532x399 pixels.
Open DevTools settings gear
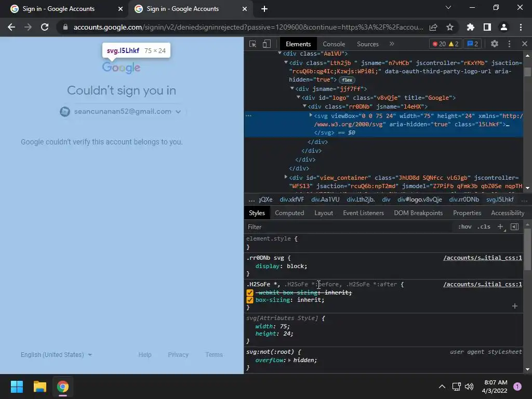[495, 44]
